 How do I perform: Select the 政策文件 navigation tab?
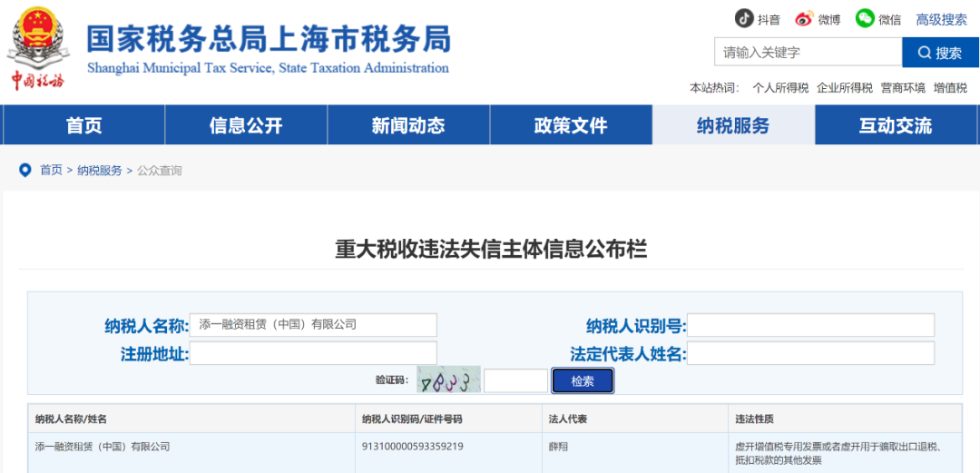[x=571, y=125]
